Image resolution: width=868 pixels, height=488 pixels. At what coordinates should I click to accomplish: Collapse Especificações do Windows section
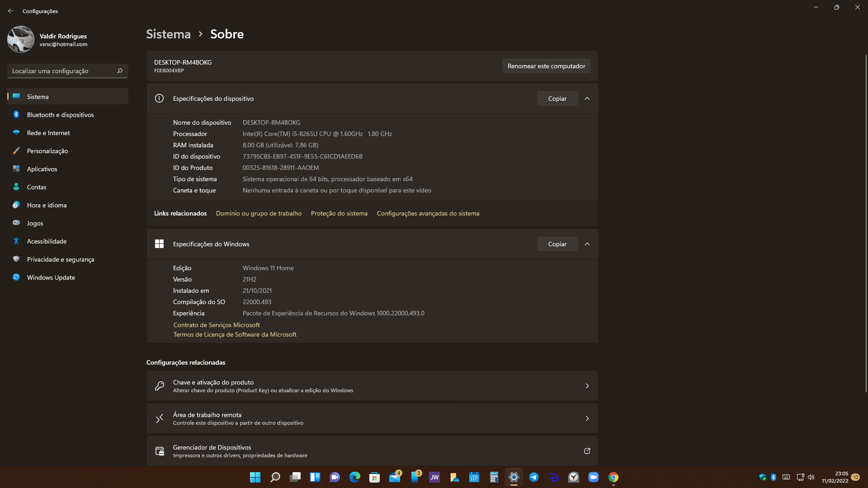click(x=587, y=244)
